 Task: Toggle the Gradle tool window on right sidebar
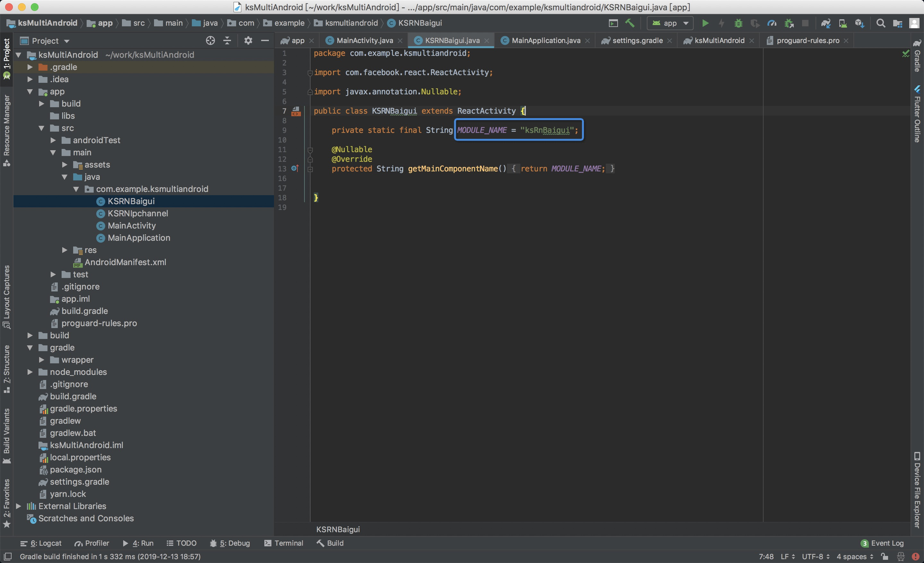(x=917, y=56)
